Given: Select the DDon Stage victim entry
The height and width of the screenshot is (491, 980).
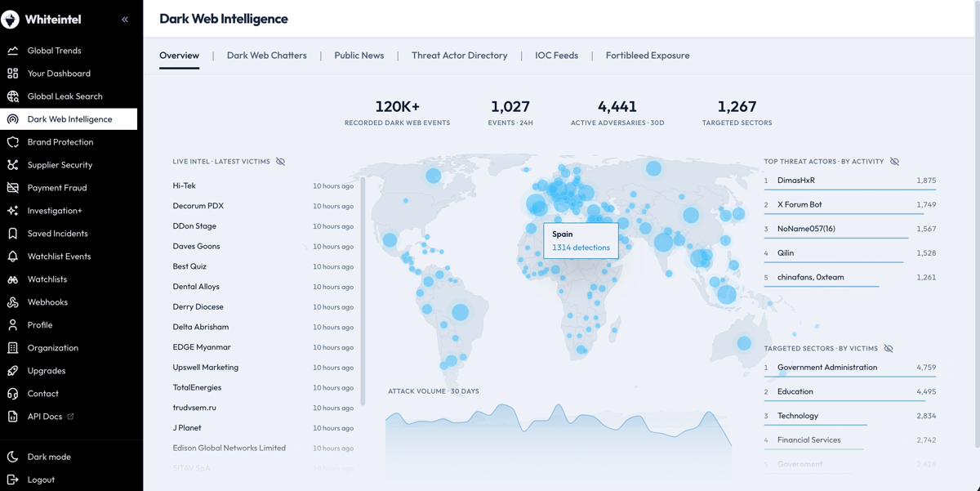Looking at the screenshot, I should point(263,226).
